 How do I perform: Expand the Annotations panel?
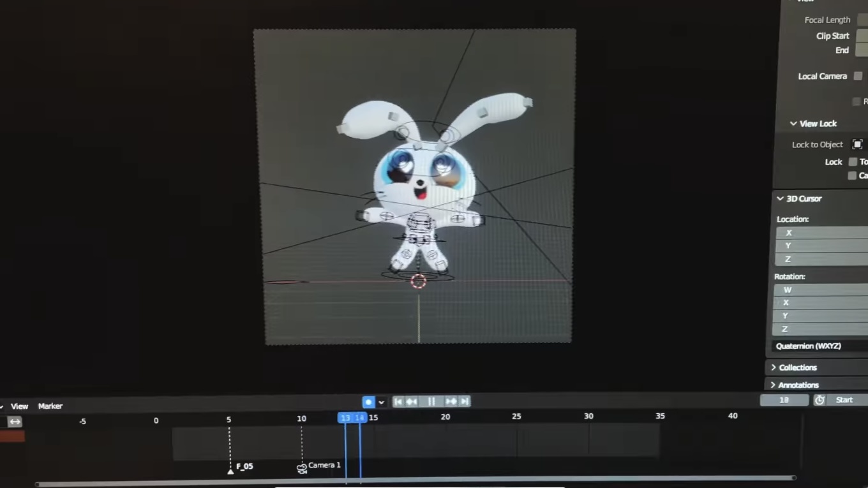click(x=795, y=385)
